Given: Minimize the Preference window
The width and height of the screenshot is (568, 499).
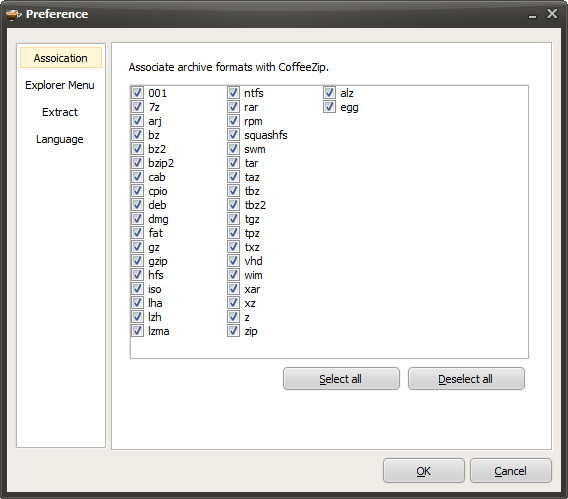Looking at the screenshot, I should (x=532, y=15).
